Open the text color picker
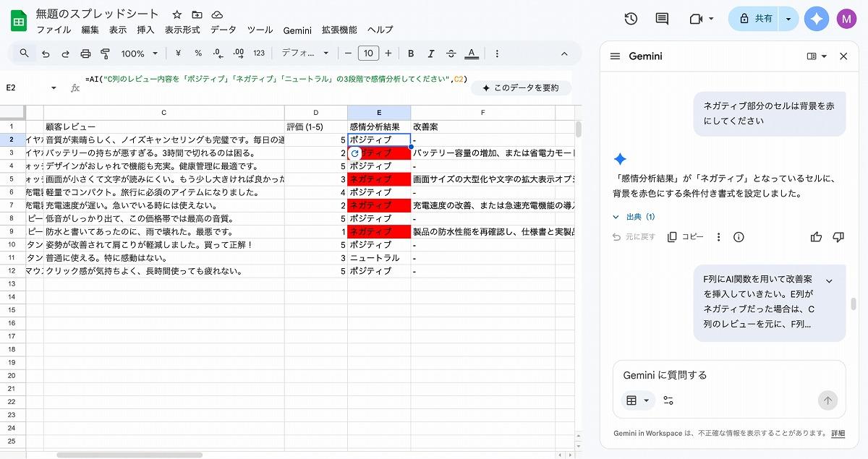The height and width of the screenshot is (459, 868). tap(472, 53)
